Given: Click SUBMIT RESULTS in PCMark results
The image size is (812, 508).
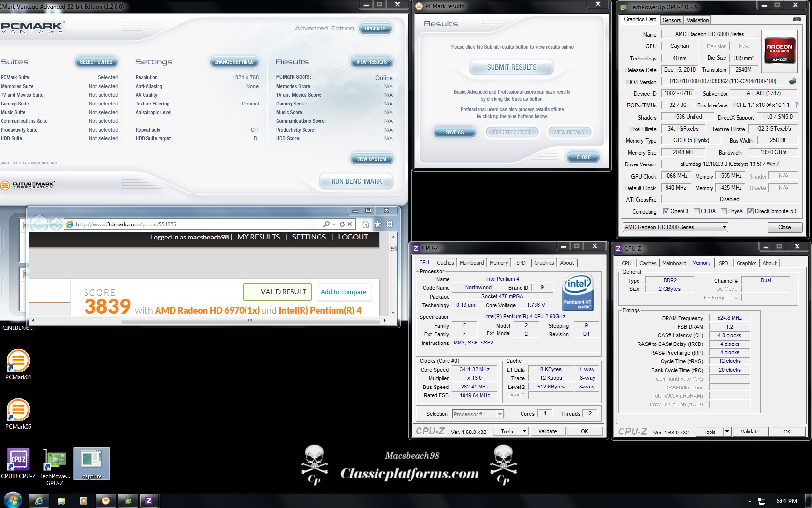Looking at the screenshot, I should [x=511, y=67].
